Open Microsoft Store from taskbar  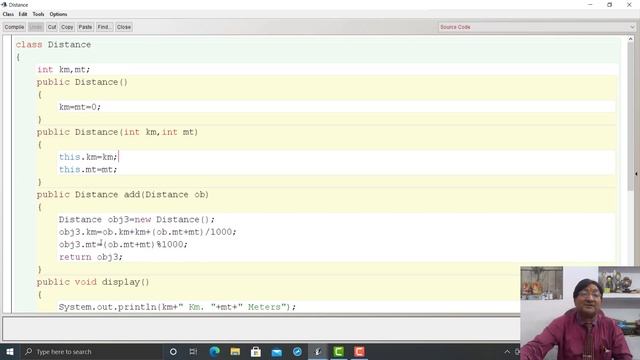(256, 351)
